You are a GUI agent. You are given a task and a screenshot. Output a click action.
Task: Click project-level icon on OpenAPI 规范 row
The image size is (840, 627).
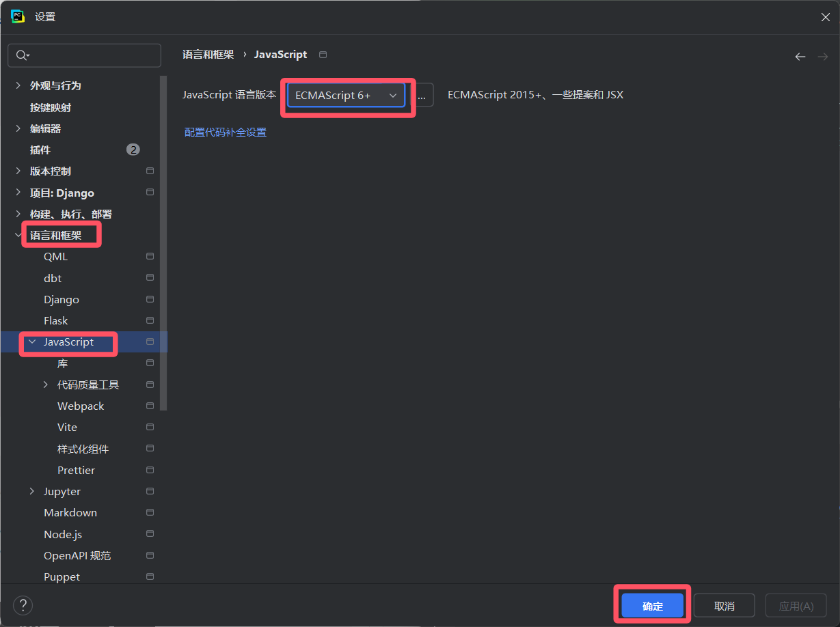[x=150, y=555]
